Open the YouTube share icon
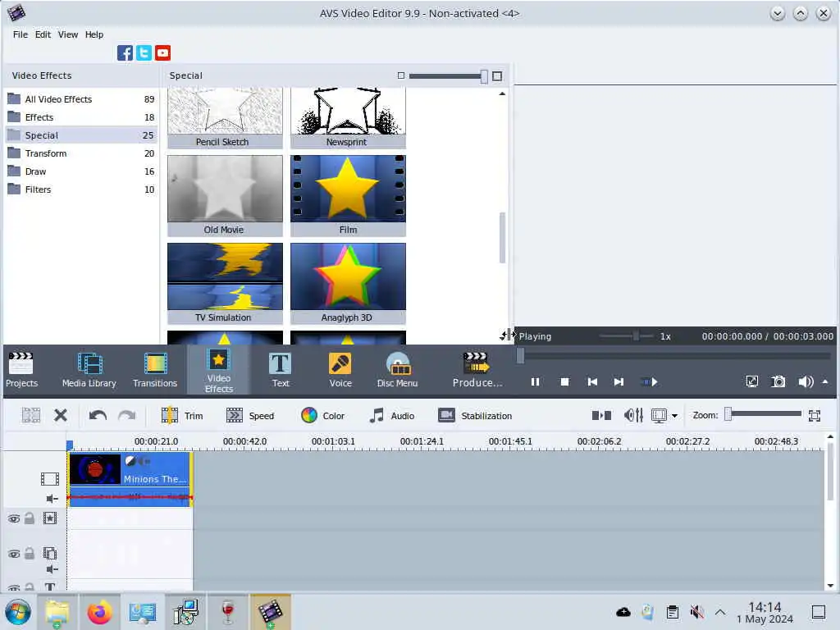 163,53
